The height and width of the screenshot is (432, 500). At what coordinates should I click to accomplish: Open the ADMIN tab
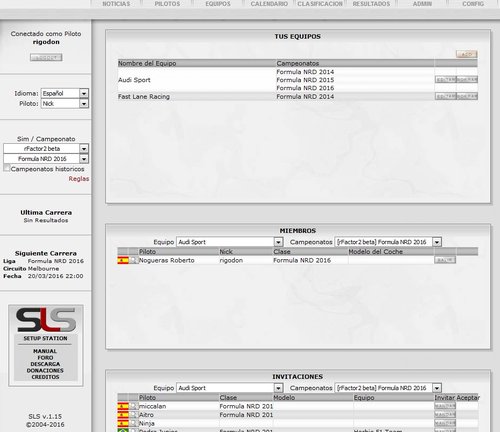(x=422, y=4)
